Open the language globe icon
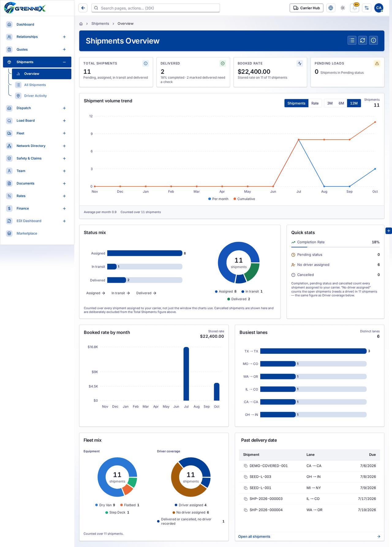392x547 pixels. click(331, 8)
